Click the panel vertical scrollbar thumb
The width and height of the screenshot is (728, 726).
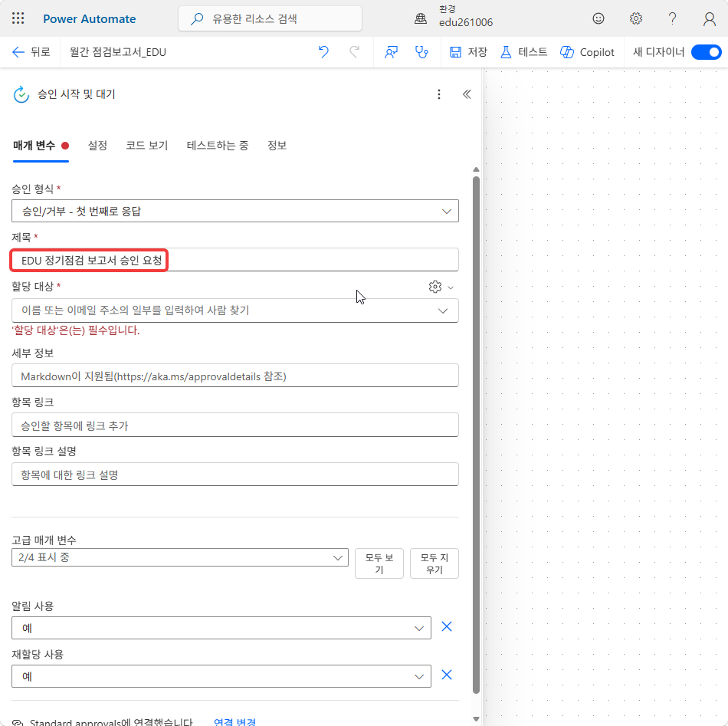tap(476, 435)
